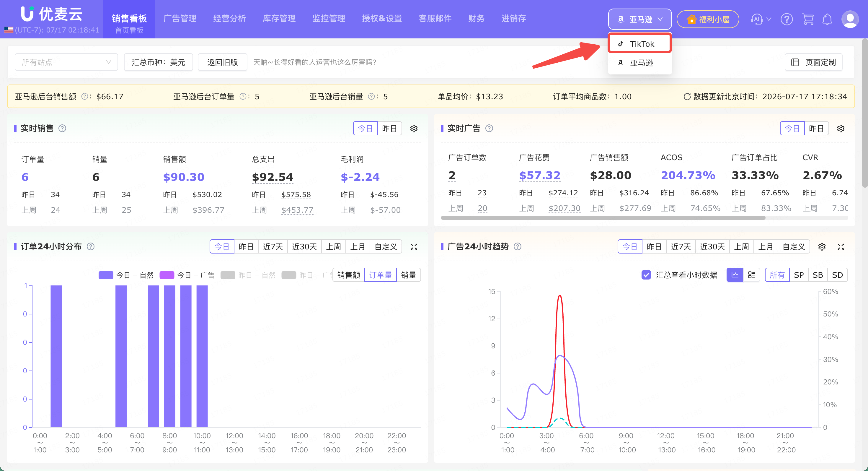This screenshot has height=471, width=868.
Task: Go to 销售看板 首页看板 tab
Action: [x=129, y=19]
